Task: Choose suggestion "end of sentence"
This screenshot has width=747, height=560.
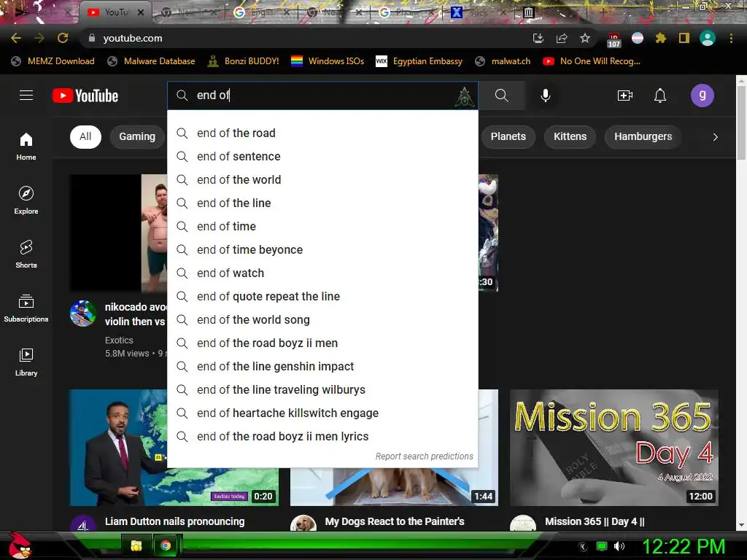Action: pyautogui.click(x=322, y=156)
